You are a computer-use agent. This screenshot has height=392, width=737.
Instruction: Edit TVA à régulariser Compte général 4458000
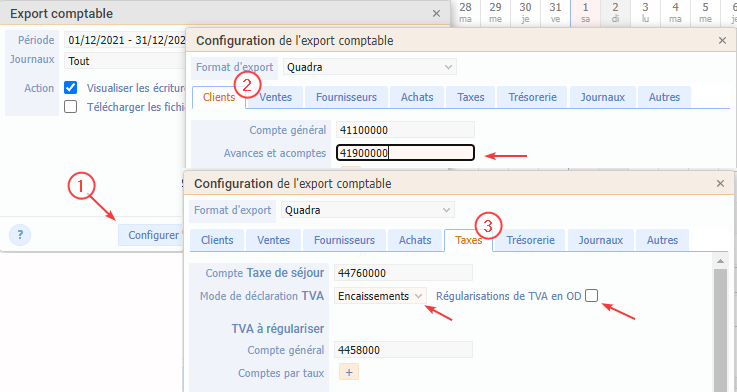pos(403,350)
